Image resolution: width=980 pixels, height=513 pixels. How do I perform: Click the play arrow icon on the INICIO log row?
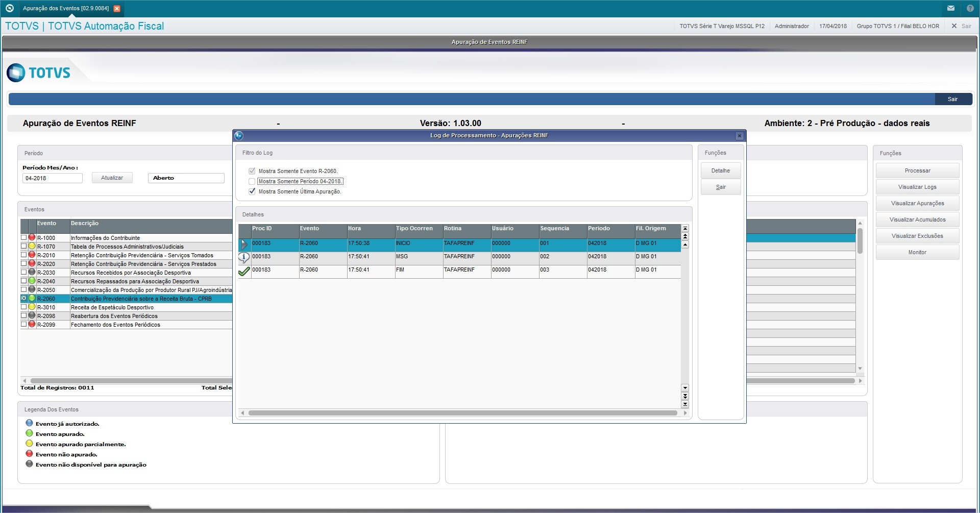click(244, 245)
